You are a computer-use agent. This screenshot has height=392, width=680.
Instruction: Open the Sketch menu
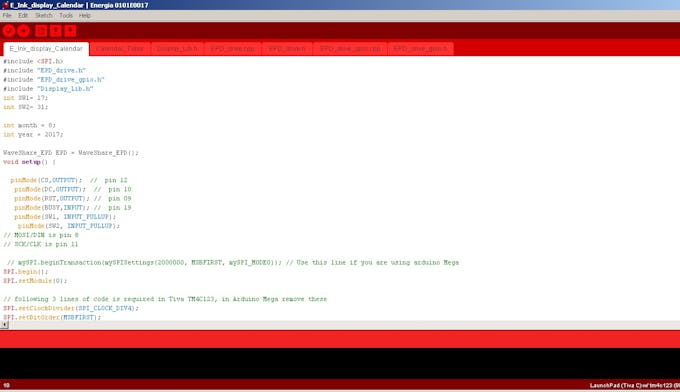[43, 16]
